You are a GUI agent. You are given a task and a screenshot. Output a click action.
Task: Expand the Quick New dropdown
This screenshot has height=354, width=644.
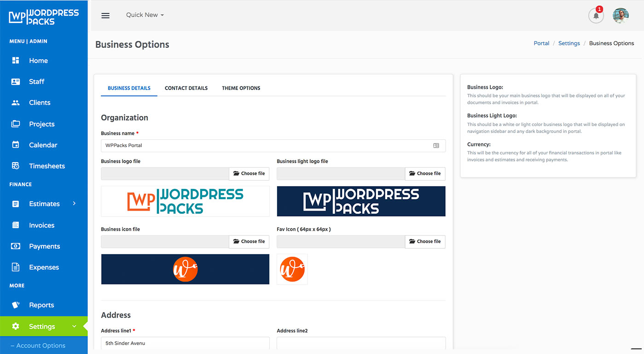[145, 15]
